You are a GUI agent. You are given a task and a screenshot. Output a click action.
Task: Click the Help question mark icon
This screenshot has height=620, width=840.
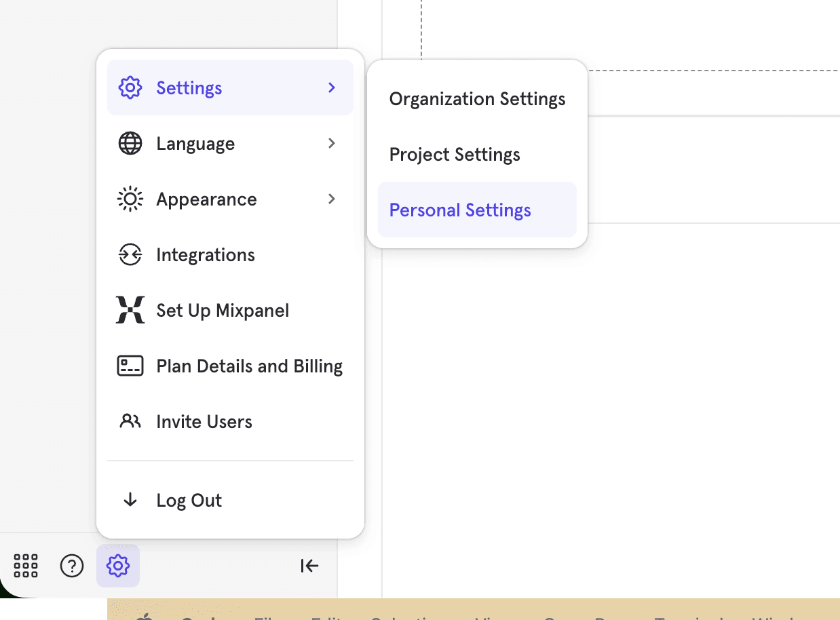point(72,565)
